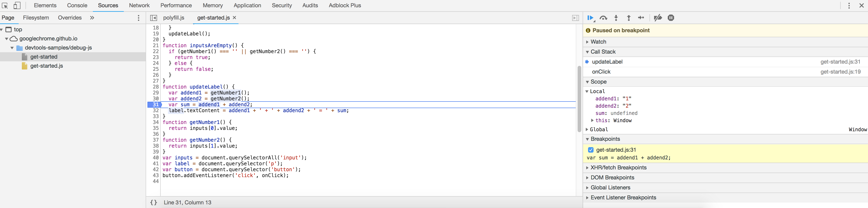Click line number 29 in the gutter
This screenshot has height=208, width=868.
(156, 93)
